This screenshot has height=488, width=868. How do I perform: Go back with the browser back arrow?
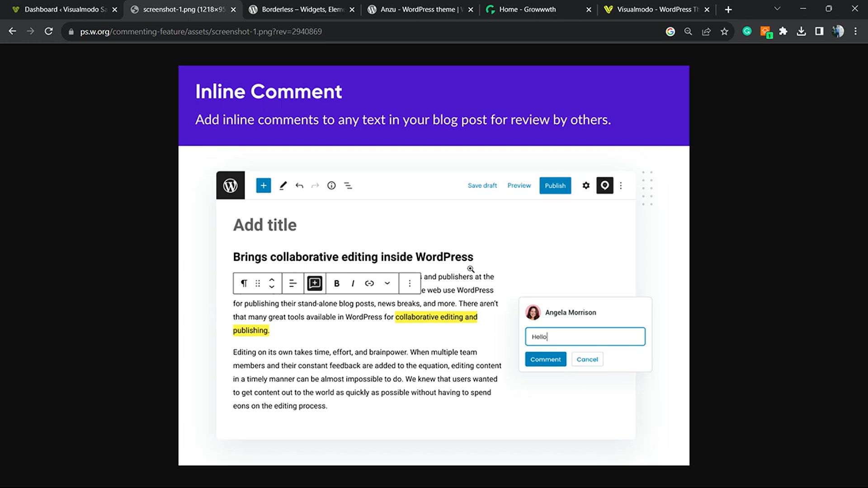point(12,31)
